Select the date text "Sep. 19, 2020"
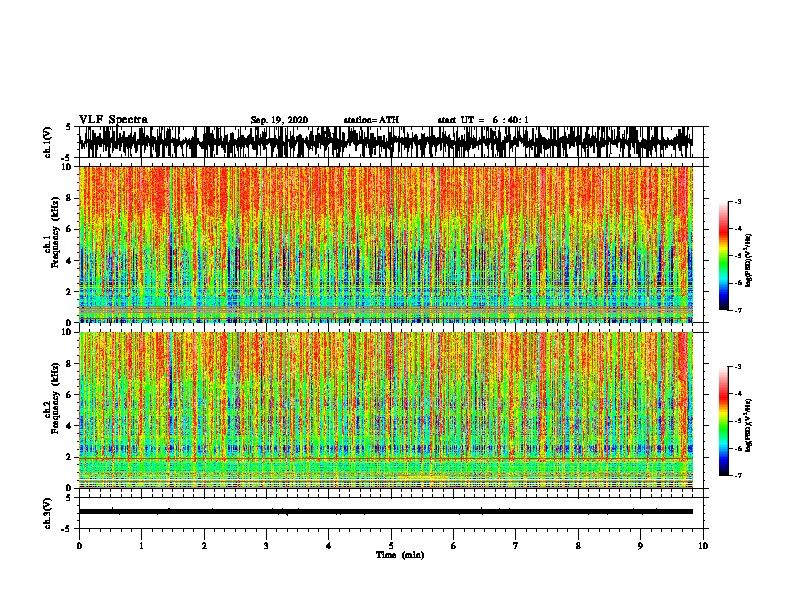Viewport: 792px width, 612px height. point(279,120)
